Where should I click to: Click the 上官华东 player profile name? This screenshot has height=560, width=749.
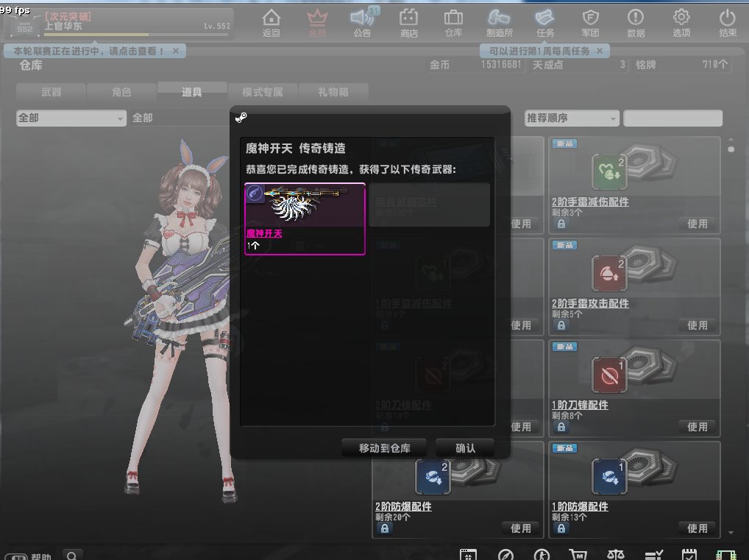tap(63, 26)
